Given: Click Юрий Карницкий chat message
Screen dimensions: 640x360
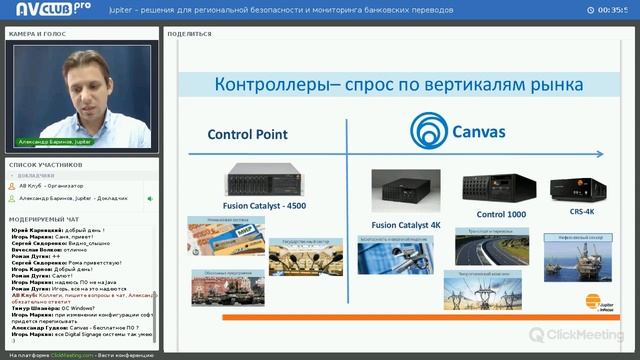Looking at the screenshot, I should [58, 230].
